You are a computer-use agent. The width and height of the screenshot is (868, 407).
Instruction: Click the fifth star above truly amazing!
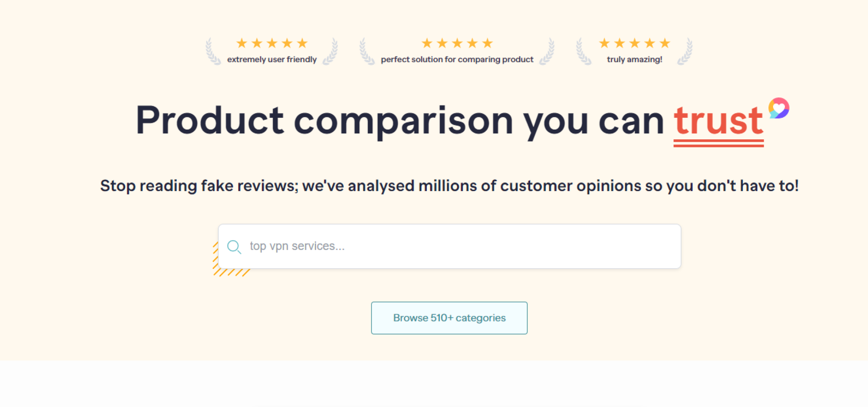pos(665,42)
